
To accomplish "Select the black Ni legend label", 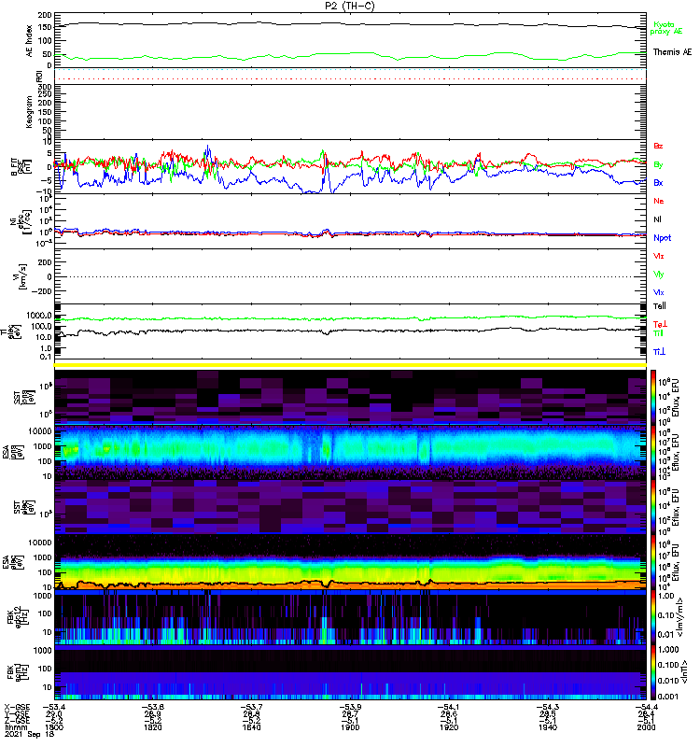I will pyautogui.click(x=657, y=219).
